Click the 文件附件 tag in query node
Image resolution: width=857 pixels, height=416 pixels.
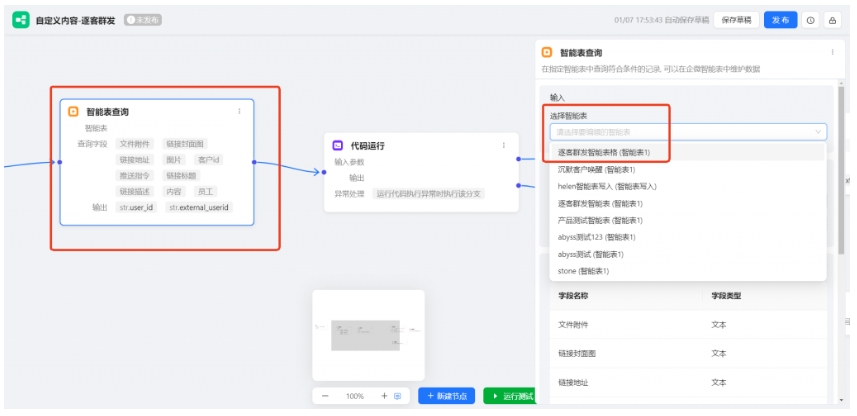pos(135,144)
